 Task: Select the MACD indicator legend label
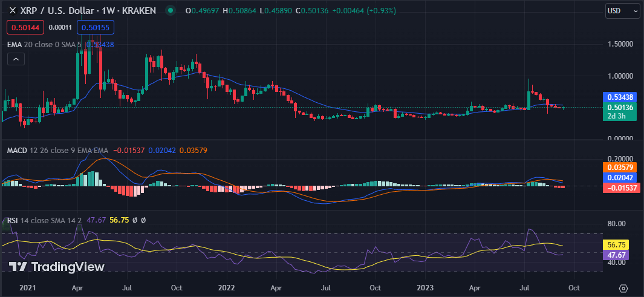18,149
